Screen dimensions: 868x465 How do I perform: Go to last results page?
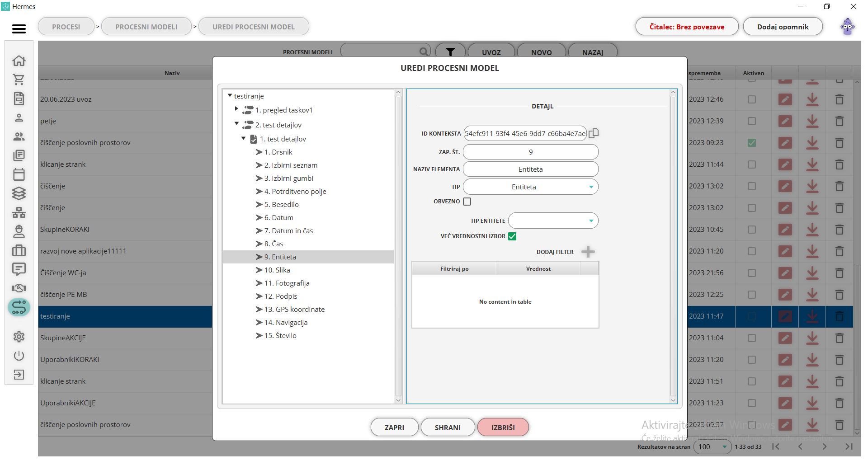click(849, 446)
